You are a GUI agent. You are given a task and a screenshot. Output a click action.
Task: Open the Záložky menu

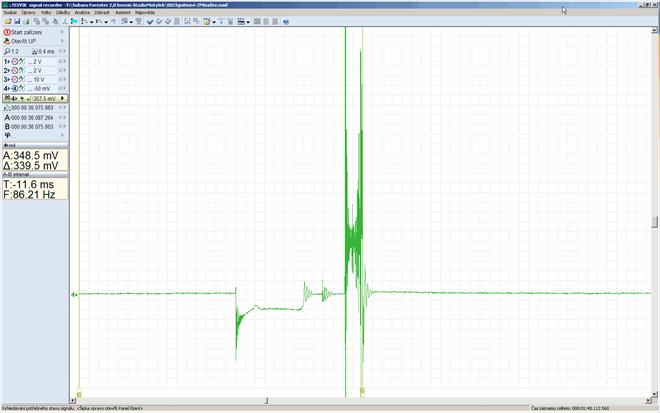tap(63, 13)
